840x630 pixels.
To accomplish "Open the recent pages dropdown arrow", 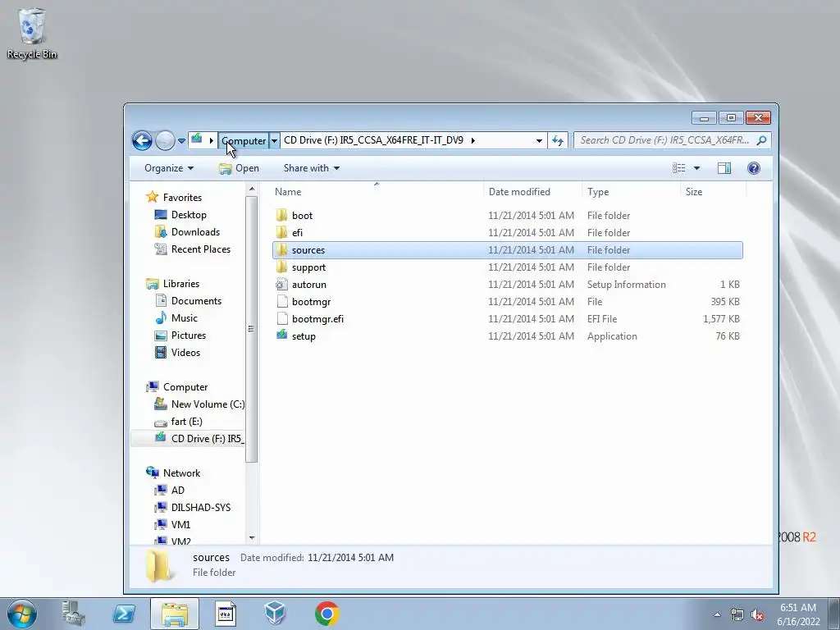I will pos(181,141).
